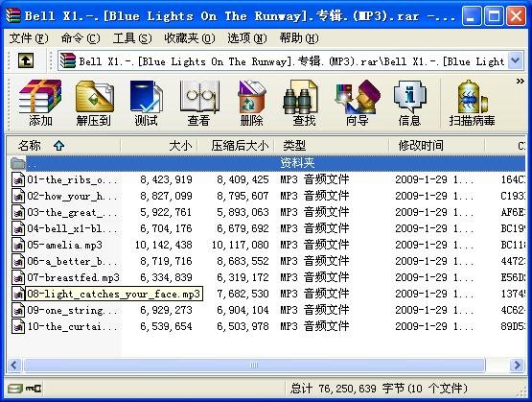Close the WinRAR window
The image size is (532, 402).
[516, 16]
